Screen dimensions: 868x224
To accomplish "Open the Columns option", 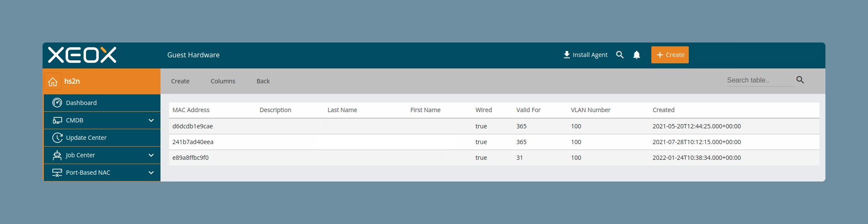I will coord(223,81).
